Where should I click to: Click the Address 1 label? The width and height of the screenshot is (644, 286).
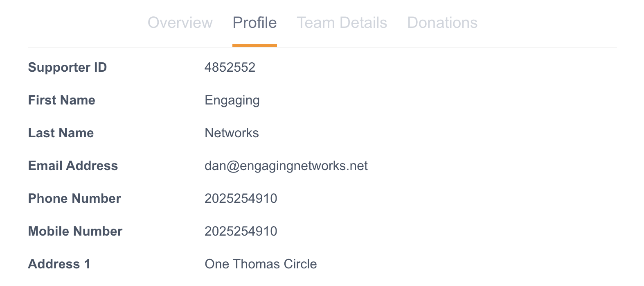(59, 264)
